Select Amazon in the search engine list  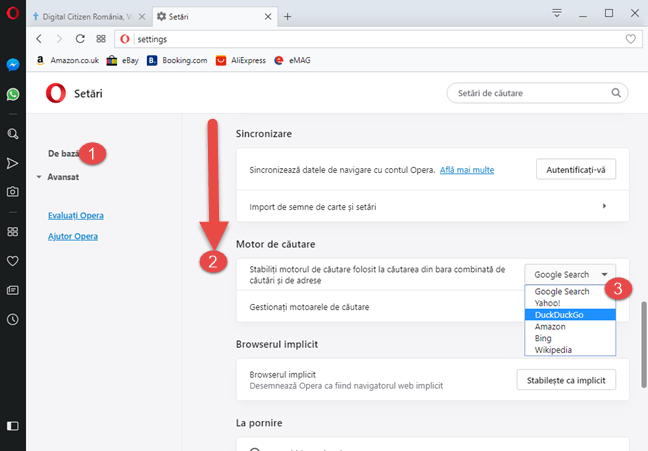(x=570, y=327)
